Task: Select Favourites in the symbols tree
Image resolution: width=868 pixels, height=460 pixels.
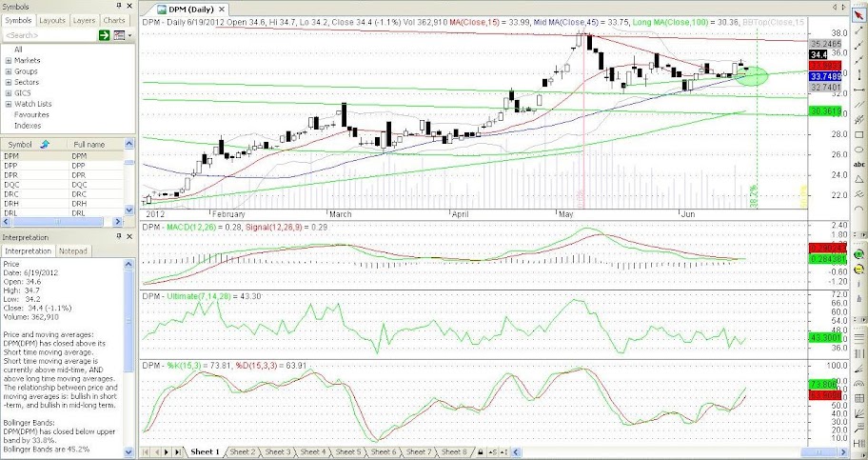Action: coord(31,114)
